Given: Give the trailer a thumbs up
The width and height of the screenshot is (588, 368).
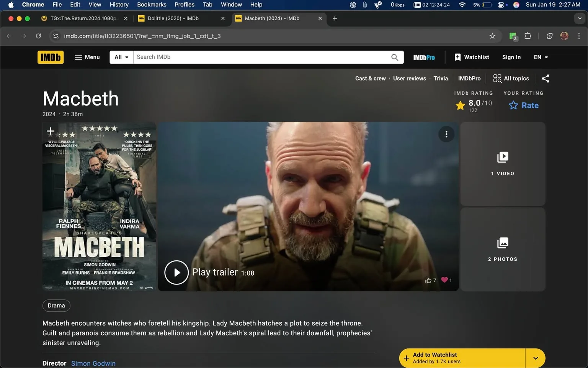Looking at the screenshot, I should [429, 280].
